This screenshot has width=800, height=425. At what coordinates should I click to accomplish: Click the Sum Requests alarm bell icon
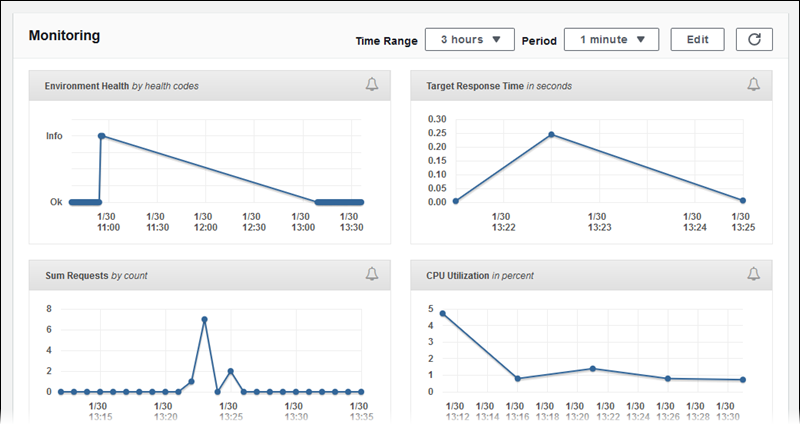click(372, 274)
